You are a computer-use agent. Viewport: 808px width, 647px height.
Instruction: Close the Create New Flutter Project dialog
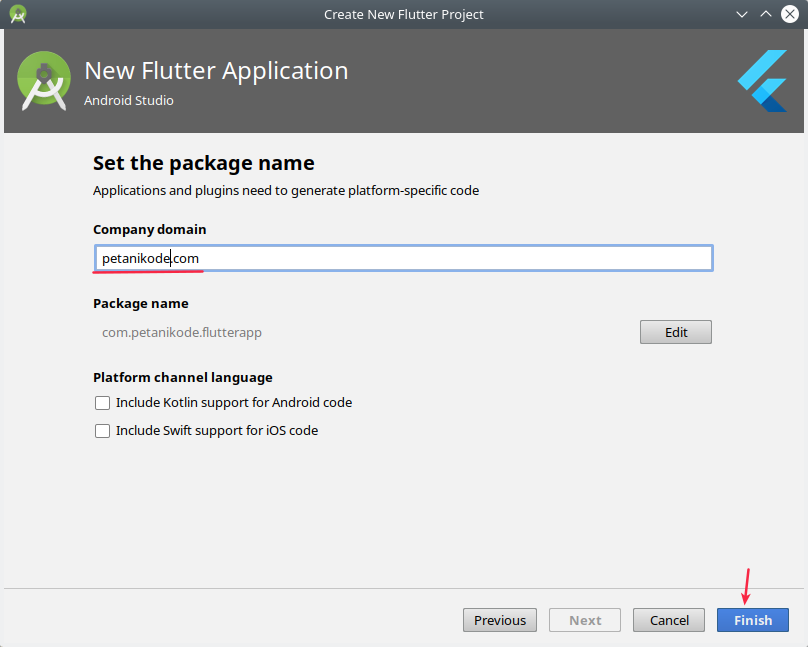789,14
